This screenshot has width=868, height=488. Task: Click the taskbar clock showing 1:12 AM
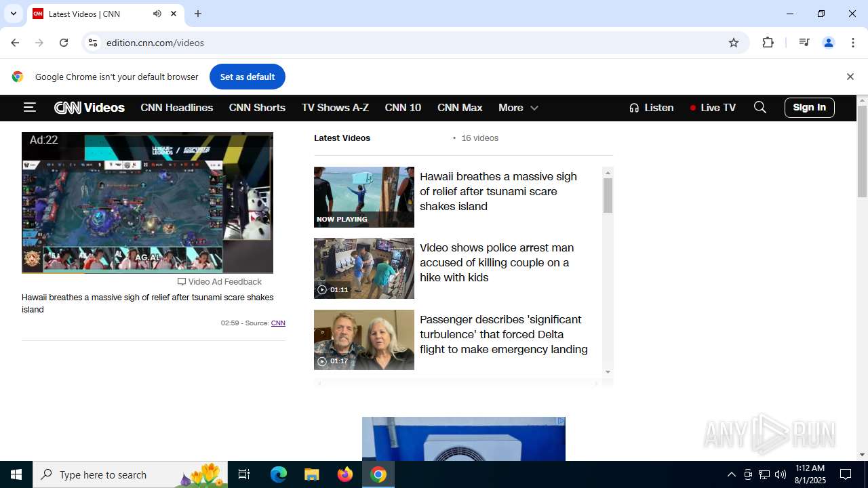point(810,474)
